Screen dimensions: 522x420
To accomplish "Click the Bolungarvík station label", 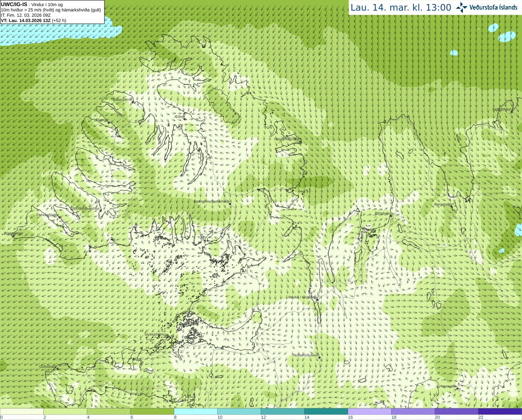I will pos(122,99).
